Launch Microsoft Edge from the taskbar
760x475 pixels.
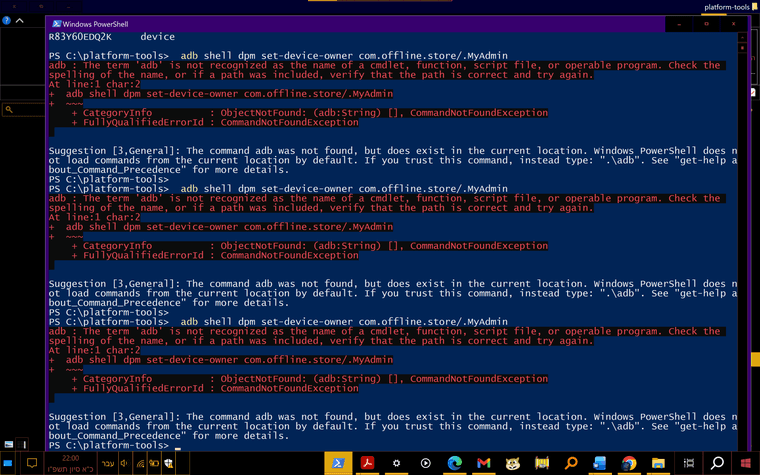tap(454, 463)
